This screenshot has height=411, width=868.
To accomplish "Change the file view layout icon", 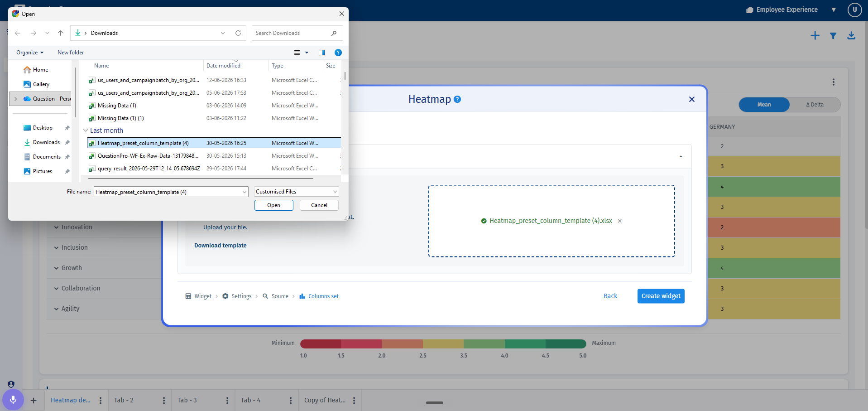I will 297,53.
